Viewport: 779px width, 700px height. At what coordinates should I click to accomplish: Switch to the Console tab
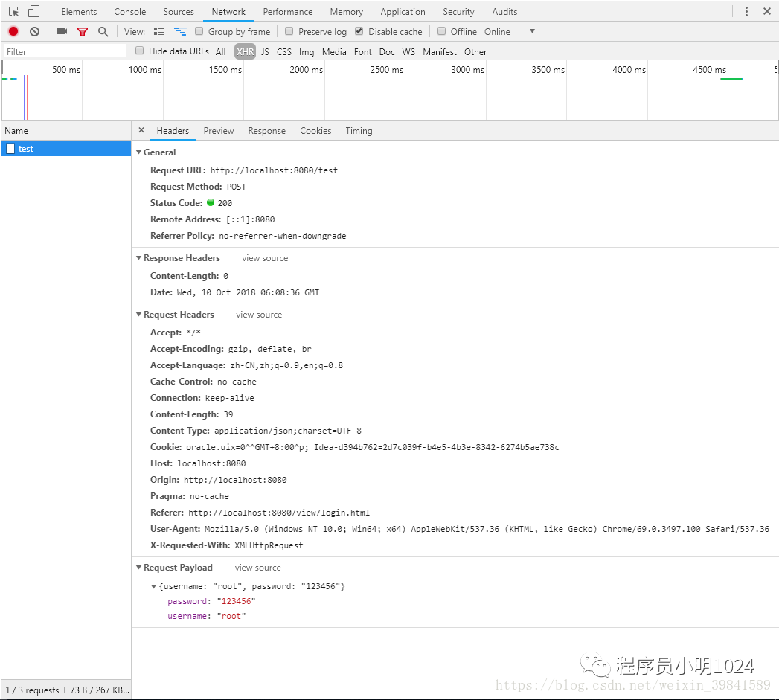pyautogui.click(x=129, y=11)
